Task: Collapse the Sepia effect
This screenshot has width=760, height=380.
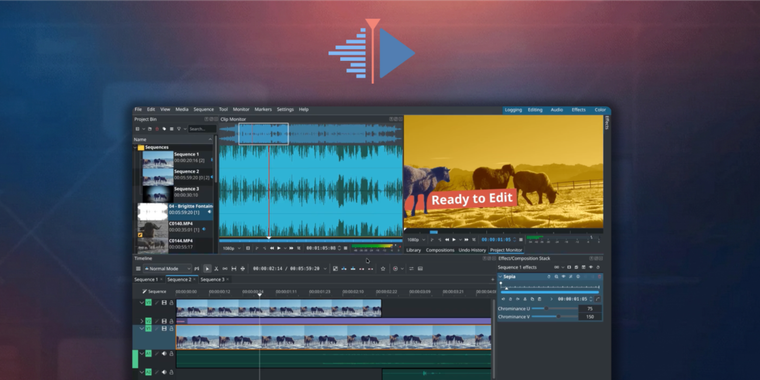Action: tap(500, 277)
